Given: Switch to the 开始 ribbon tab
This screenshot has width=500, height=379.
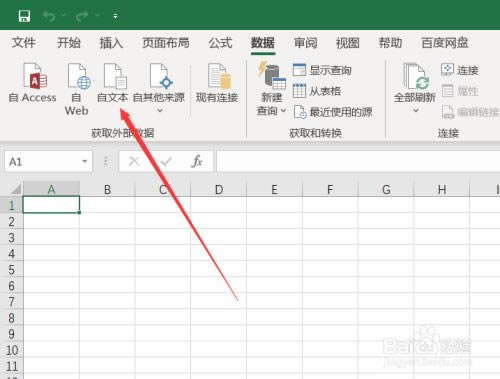Looking at the screenshot, I should coord(69,43).
